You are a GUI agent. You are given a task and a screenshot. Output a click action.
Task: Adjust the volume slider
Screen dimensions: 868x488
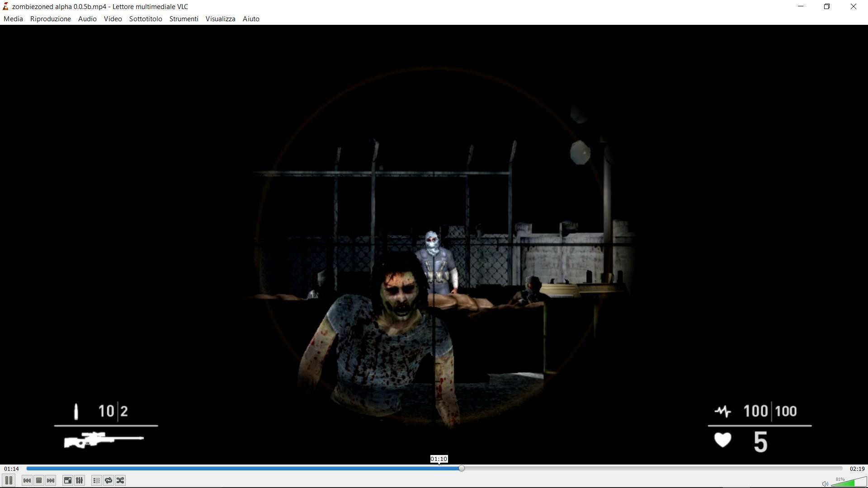pyautogui.click(x=849, y=482)
